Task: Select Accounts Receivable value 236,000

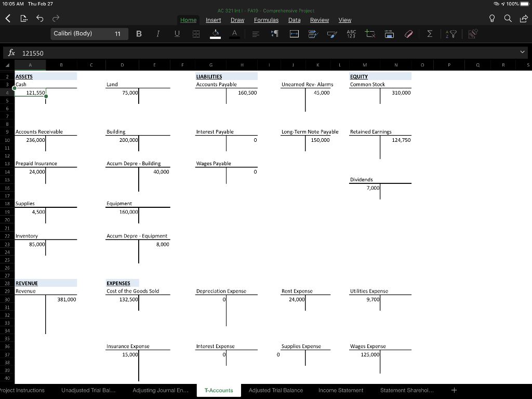Action: click(30, 140)
